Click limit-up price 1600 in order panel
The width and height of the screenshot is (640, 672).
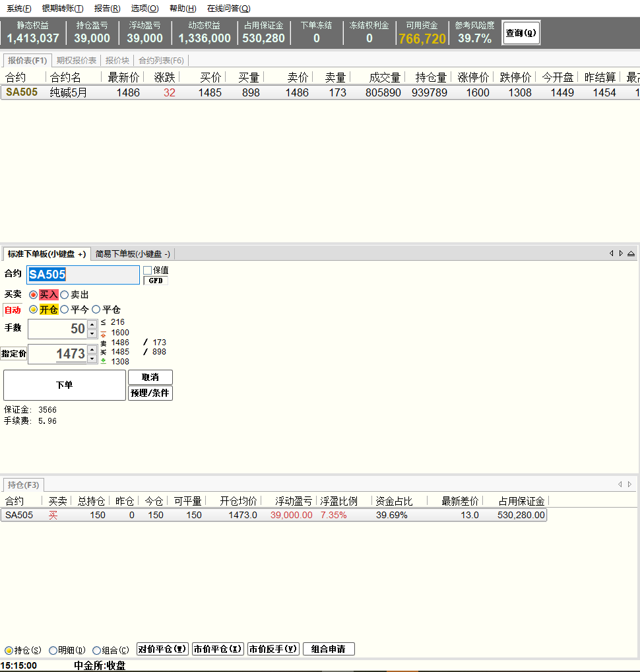tap(120, 333)
